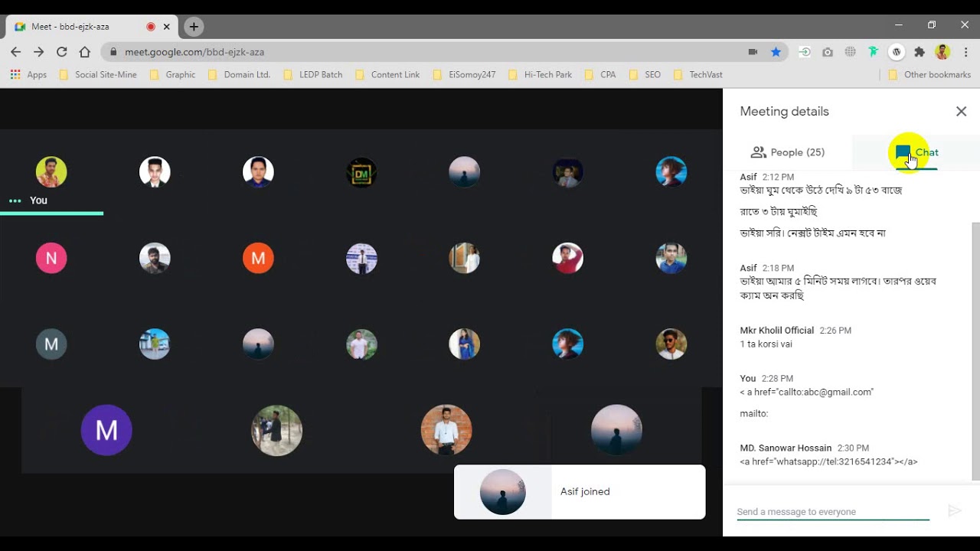The image size is (980, 551).
Task: Click the callto:abc@gmail.com chat message
Action: [806, 392]
